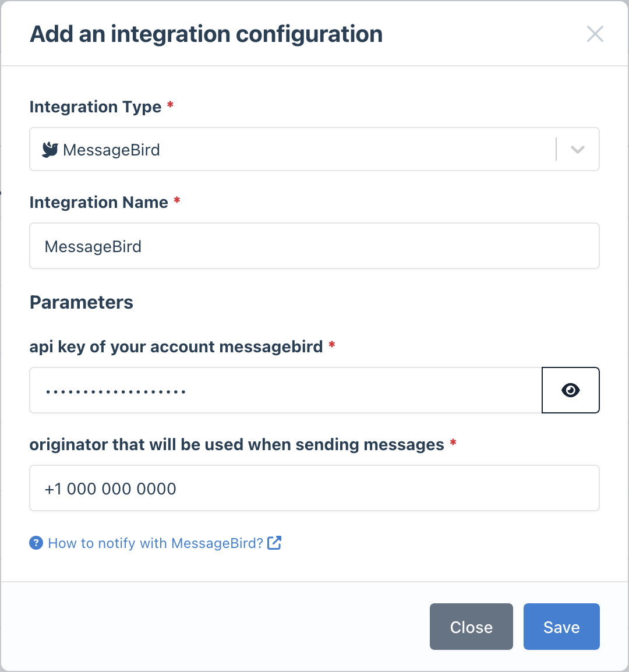
Task: Click the Add an integration configuration title
Action: (206, 34)
